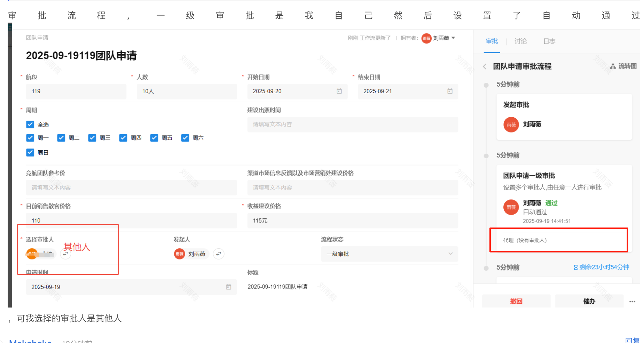Click the swap icon under 选择审批人
The image size is (644, 343).
tap(65, 254)
